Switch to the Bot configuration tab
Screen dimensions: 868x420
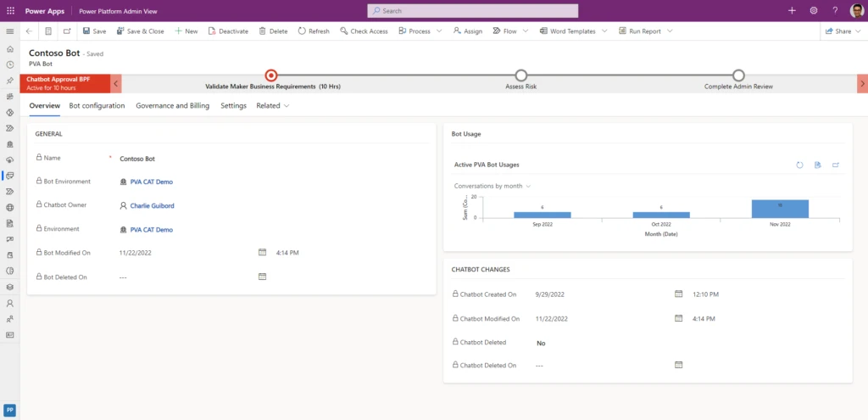point(97,106)
